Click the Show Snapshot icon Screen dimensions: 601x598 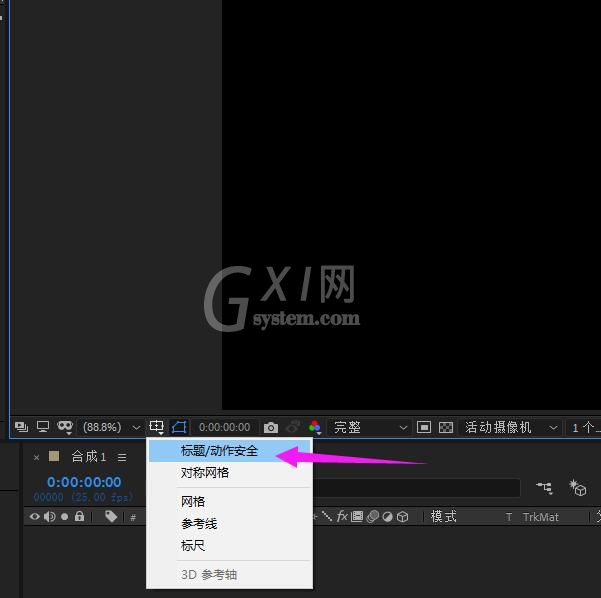(x=293, y=427)
